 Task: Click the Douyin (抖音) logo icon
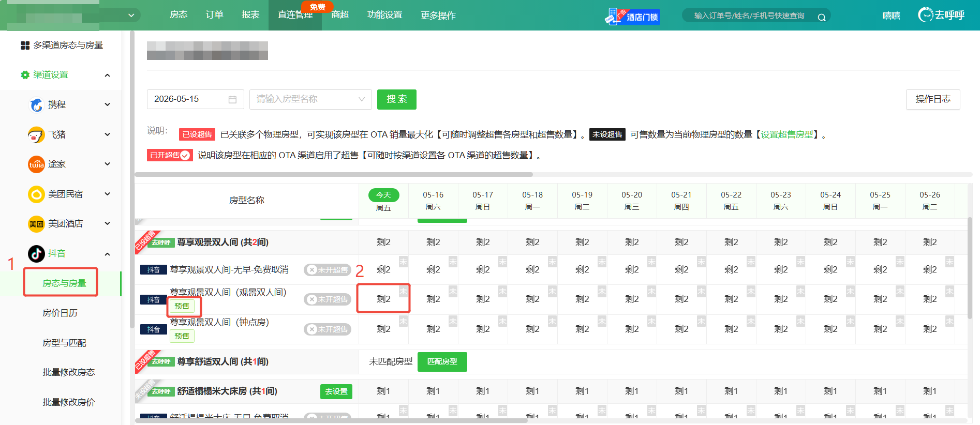pyautogui.click(x=36, y=253)
